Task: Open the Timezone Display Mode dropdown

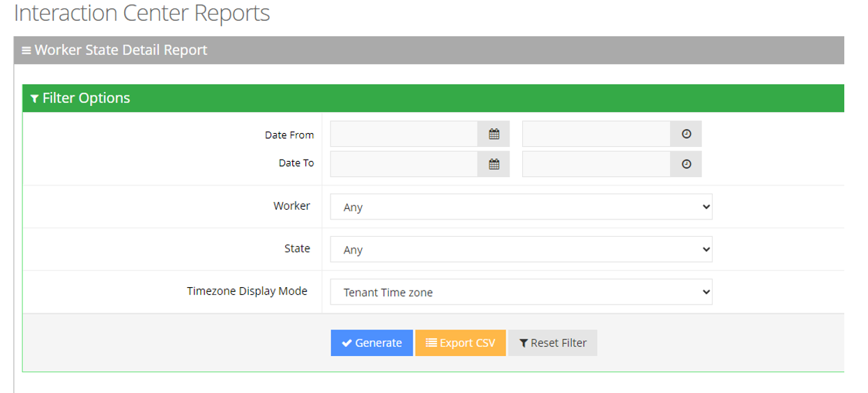Action: coord(521,292)
